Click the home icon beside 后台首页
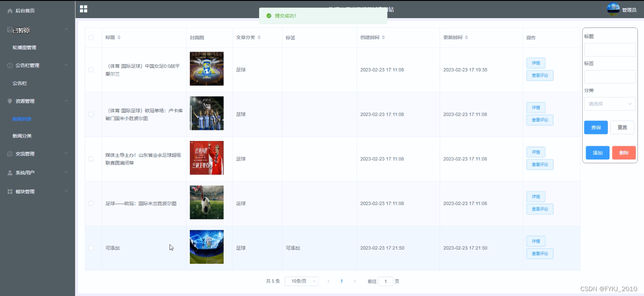This screenshot has width=644, height=296. [10, 11]
